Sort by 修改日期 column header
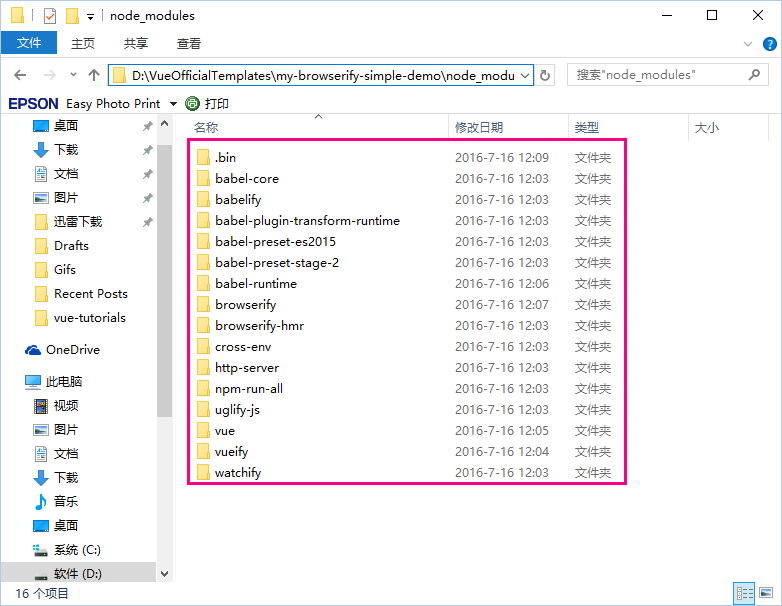This screenshot has height=606, width=782. click(509, 128)
